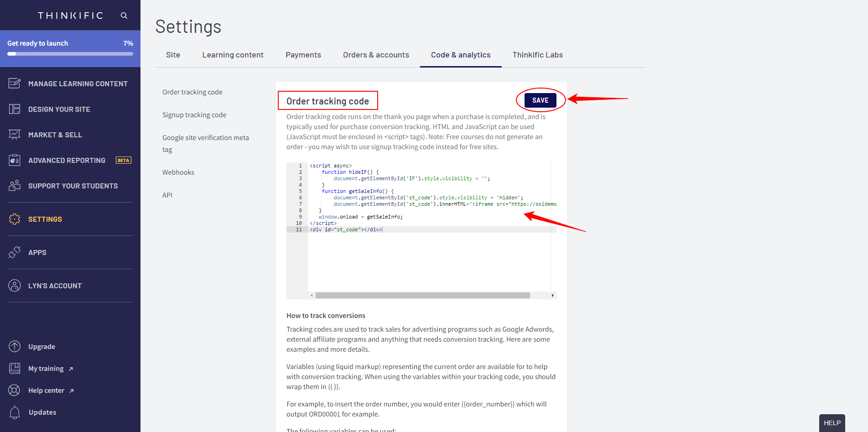This screenshot has height=432, width=868.
Task: Click the Lyn's Account avatar icon
Action: pyautogui.click(x=15, y=286)
